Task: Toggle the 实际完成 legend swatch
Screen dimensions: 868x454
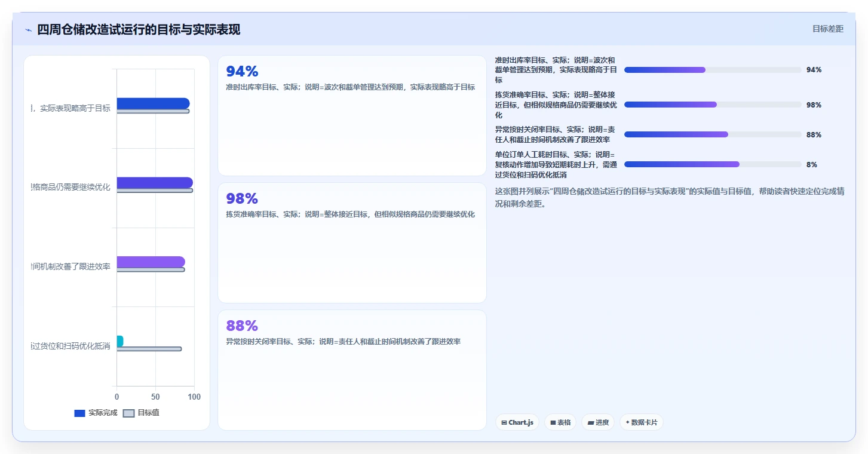Action: point(79,413)
